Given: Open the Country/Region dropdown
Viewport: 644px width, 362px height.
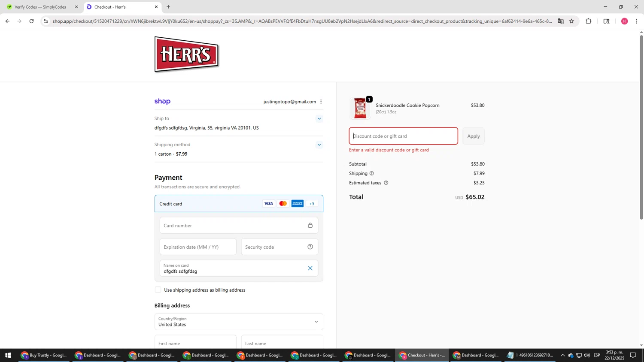Looking at the screenshot, I should [x=239, y=322].
